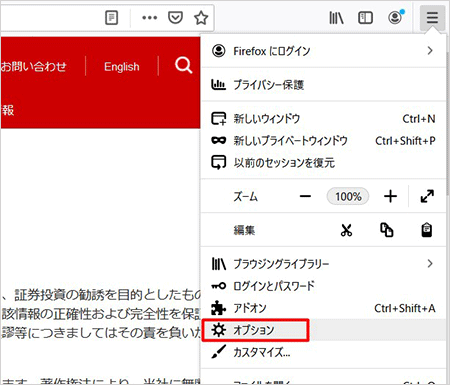
Task: Open アドオン menu item
Action: coord(323,308)
